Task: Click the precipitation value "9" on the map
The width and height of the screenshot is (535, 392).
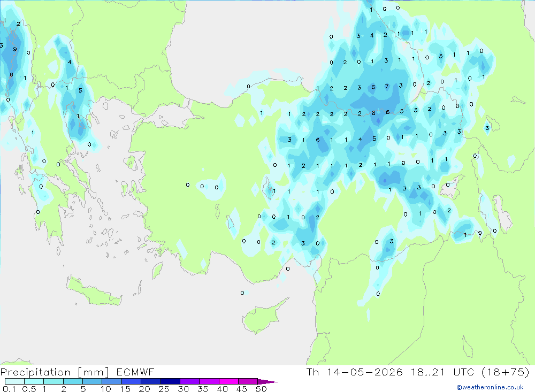Action: tap(14, 49)
